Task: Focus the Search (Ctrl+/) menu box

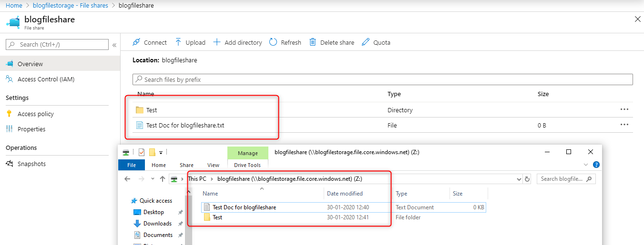Action: 57,44
